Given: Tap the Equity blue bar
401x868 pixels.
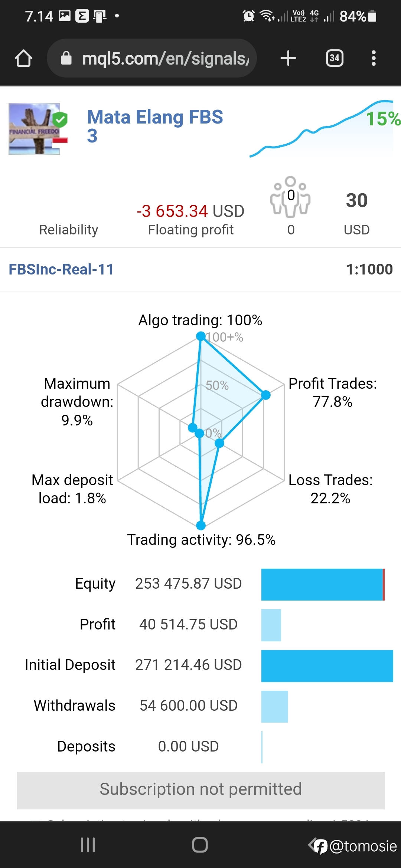Looking at the screenshot, I should click(323, 584).
